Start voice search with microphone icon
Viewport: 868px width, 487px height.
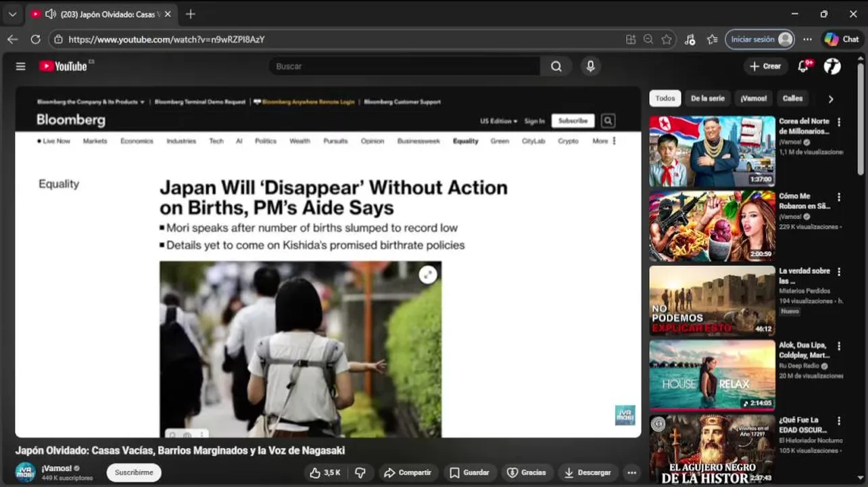(590, 66)
